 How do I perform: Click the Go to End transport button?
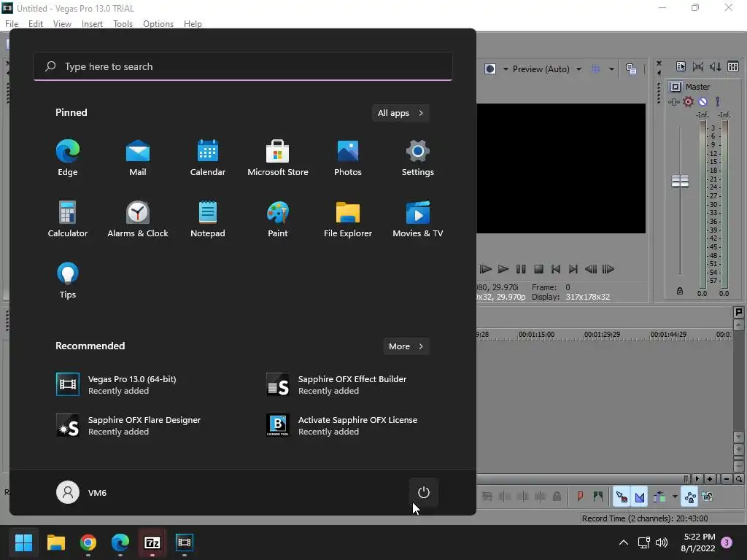click(573, 269)
